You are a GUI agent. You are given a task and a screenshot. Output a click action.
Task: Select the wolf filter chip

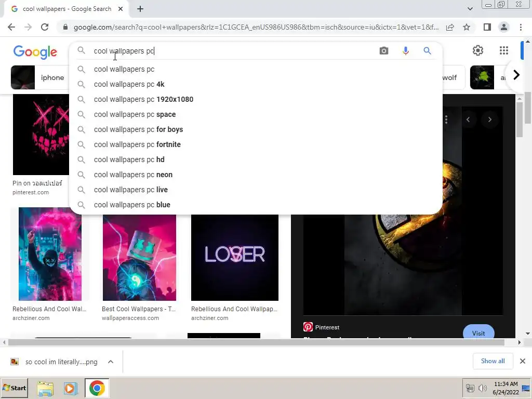(x=453, y=78)
